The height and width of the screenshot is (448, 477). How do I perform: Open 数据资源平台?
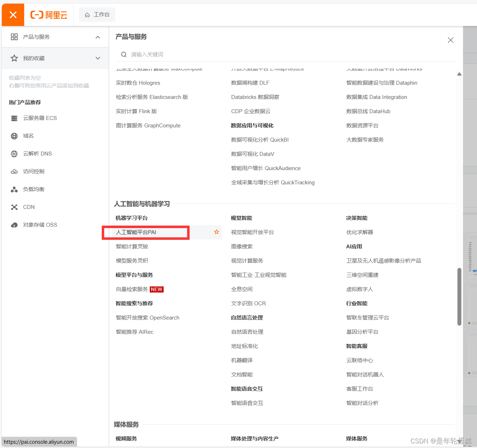(x=362, y=126)
